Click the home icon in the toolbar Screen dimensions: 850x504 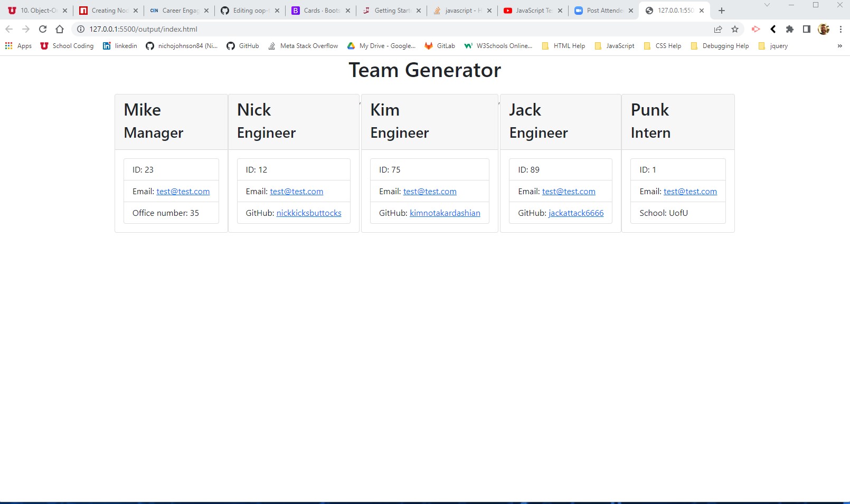click(x=60, y=29)
